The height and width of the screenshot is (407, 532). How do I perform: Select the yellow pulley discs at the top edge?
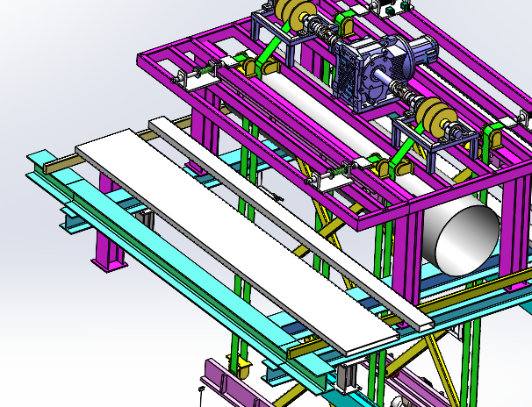point(295,14)
